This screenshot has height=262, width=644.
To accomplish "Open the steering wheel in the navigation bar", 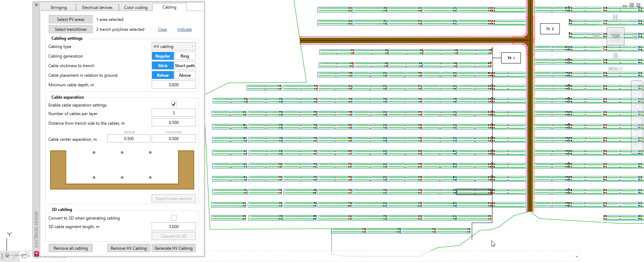I will tap(637, 91).
